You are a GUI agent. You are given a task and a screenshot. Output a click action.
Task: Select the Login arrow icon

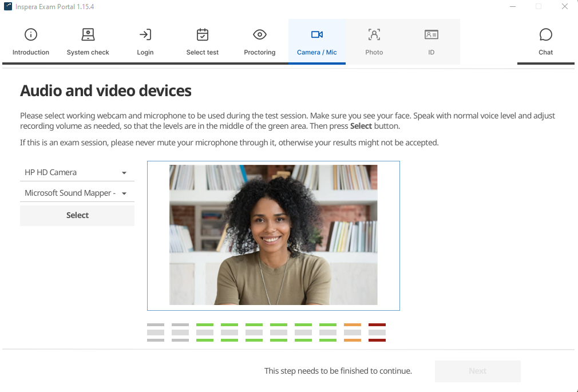tap(145, 35)
